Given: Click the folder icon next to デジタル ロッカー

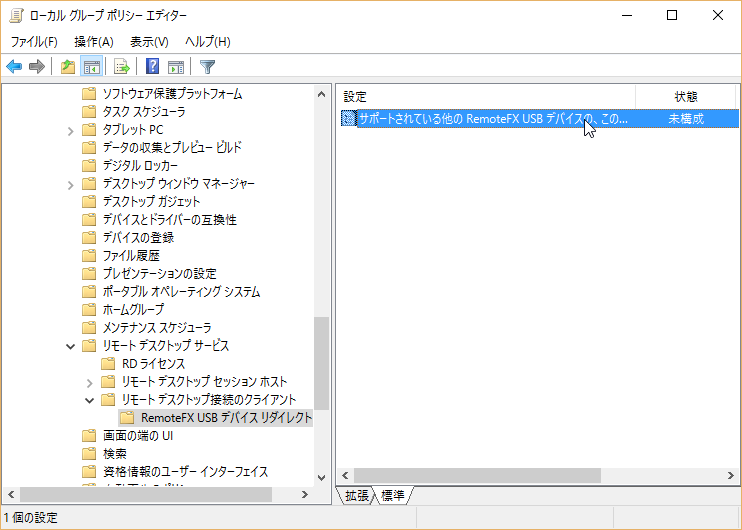Looking at the screenshot, I should 89,166.
